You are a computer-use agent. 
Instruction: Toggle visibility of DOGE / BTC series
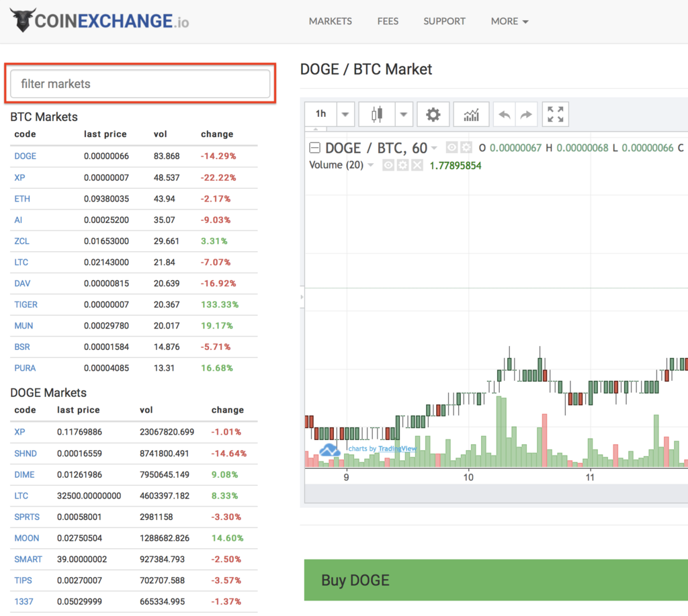coord(451,147)
